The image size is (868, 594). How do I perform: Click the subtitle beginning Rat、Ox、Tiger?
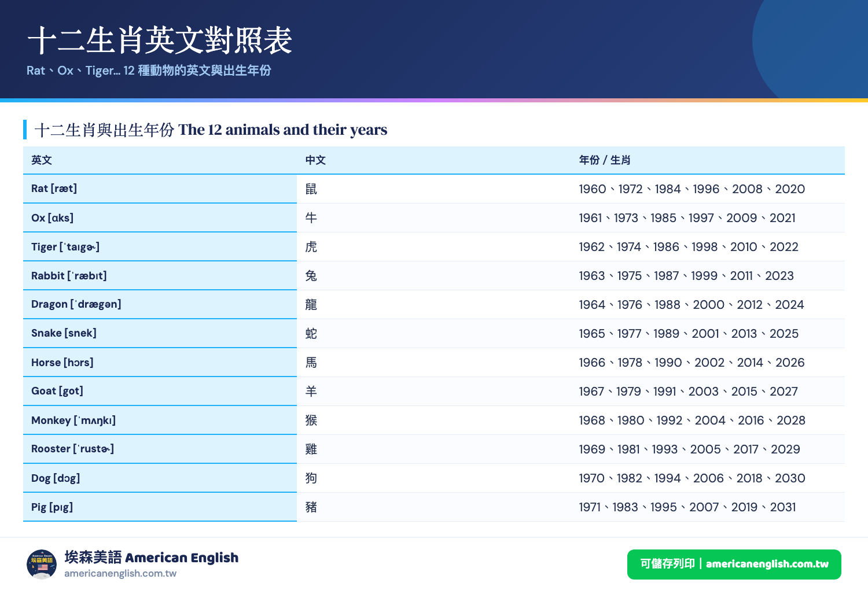(x=149, y=71)
